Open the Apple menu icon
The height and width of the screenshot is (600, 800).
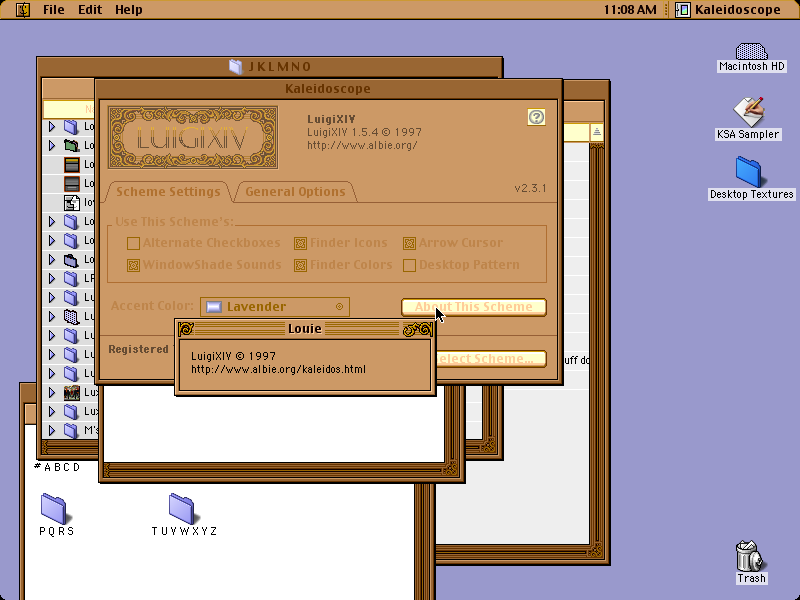(23, 10)
